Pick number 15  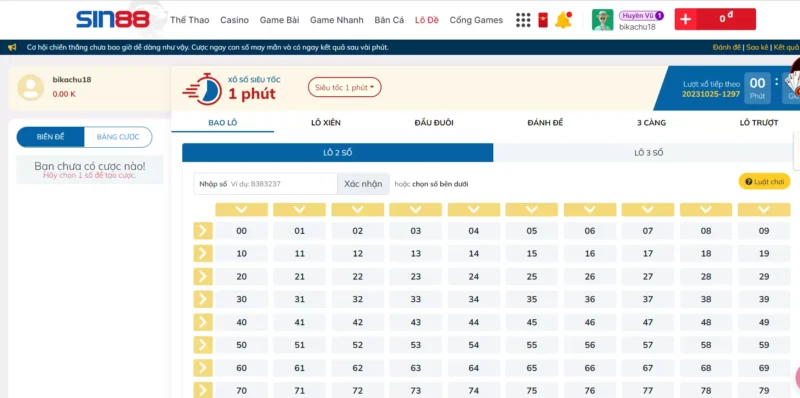(x=532, y=254)
